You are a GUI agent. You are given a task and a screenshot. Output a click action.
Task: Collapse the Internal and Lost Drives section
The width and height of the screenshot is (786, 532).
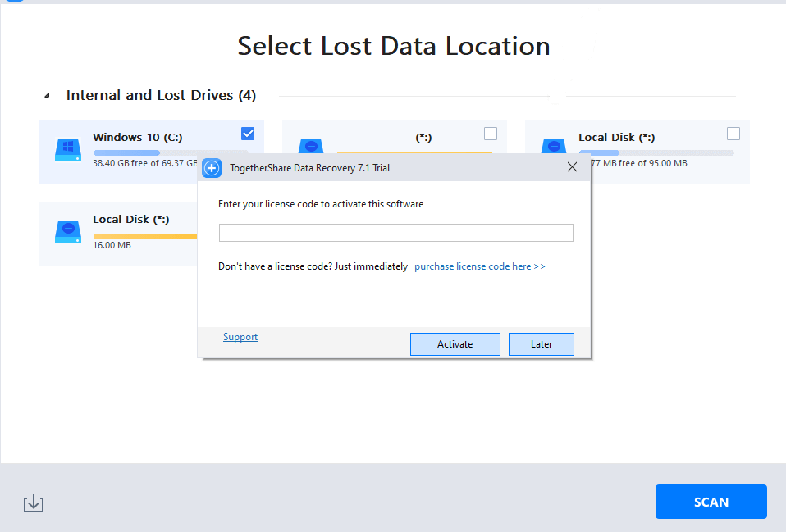coord(47,95)
